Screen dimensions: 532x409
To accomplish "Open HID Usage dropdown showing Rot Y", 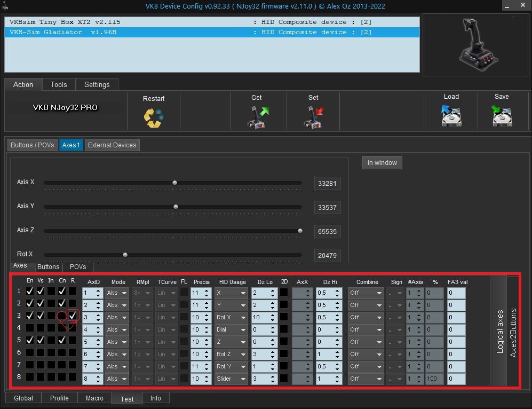I will (231, 367).
